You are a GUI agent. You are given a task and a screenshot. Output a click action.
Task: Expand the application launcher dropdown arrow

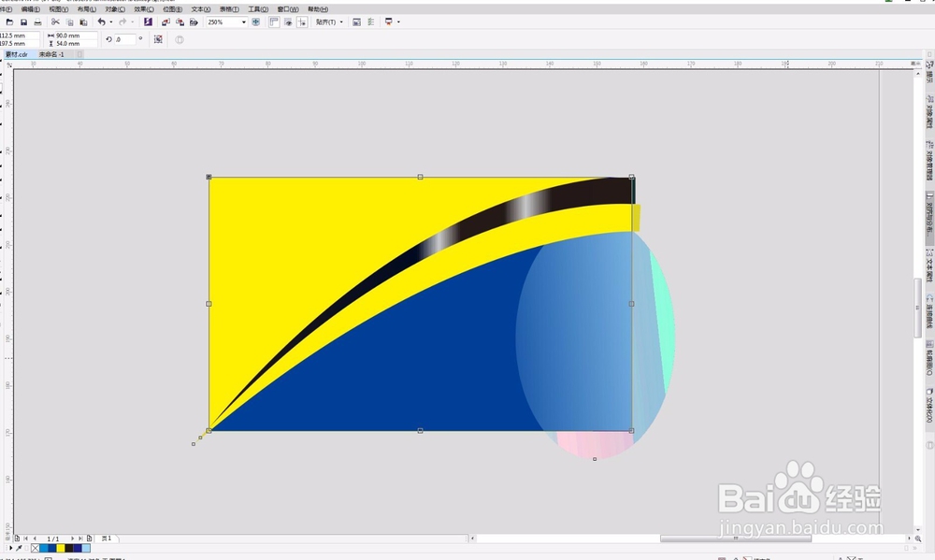point(398,22)
